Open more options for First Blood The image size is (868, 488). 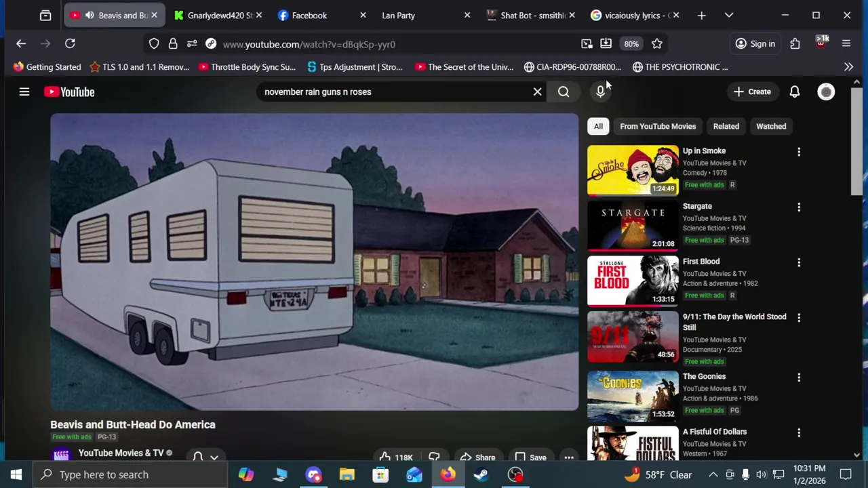799,262
